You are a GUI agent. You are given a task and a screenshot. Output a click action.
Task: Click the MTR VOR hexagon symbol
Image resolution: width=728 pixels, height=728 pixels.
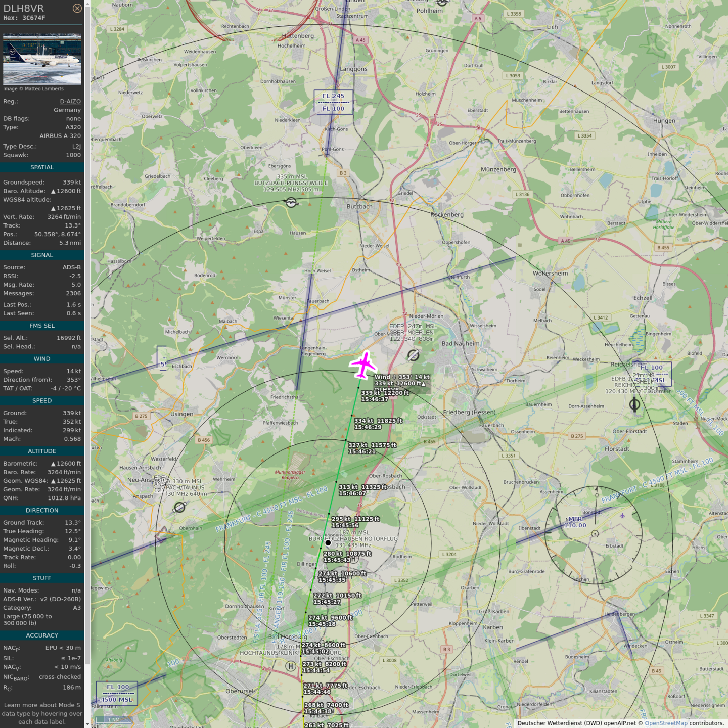tap(595, 534)
